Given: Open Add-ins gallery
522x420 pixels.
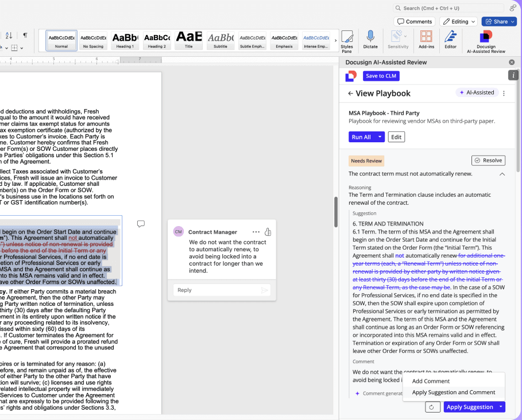Looking at the screenshot, I should pos(426,40).
